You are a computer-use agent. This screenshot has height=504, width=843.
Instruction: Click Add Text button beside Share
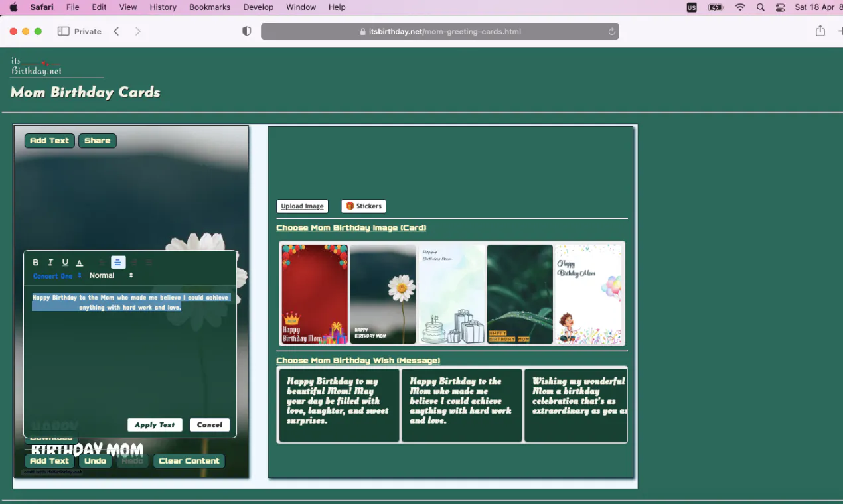click(50, 141)
